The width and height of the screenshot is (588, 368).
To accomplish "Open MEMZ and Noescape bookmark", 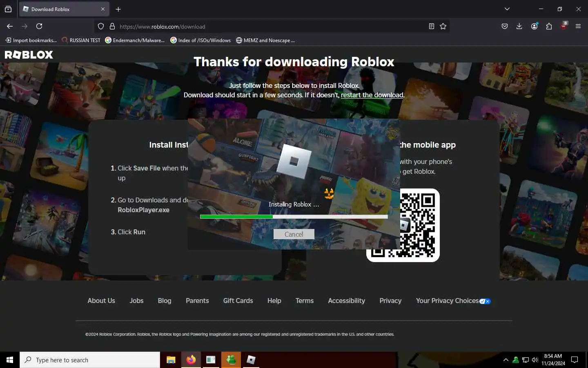I will 265,40.
